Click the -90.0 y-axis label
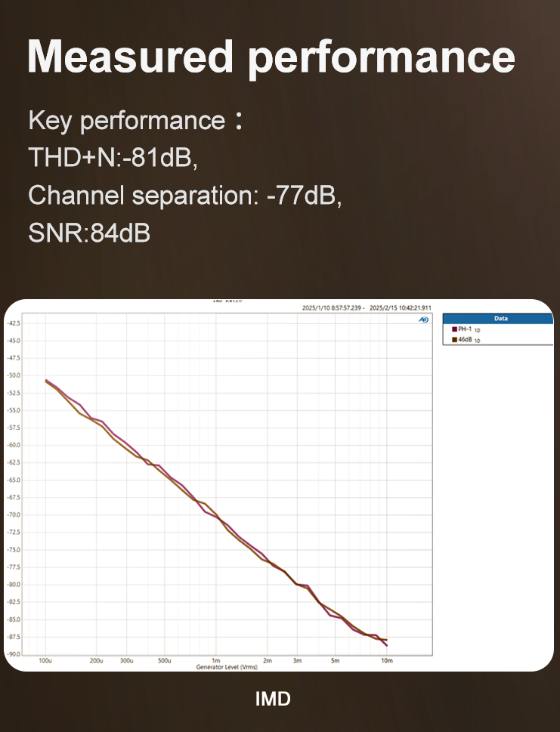 pyautogui.click(x=14, y=654)
